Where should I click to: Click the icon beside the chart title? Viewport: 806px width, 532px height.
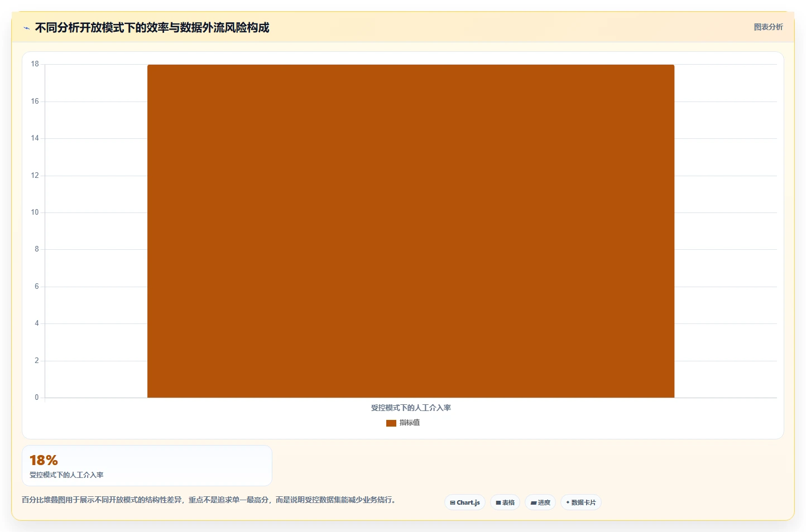point(26,28)
